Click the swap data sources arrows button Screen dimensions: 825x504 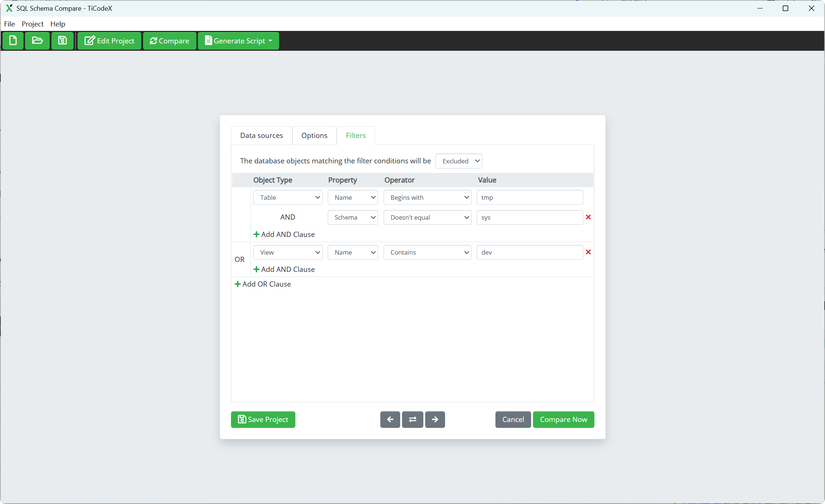[412, 419]
